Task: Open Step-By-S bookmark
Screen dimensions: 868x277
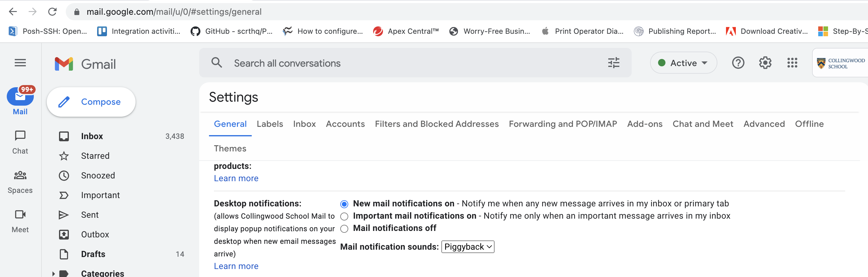Action: pyautogui.click(x=843, y=31)
